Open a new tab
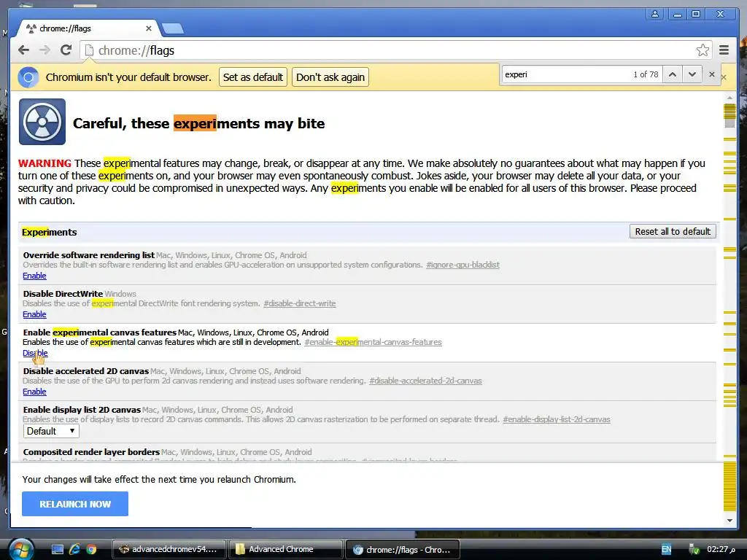 172,29
